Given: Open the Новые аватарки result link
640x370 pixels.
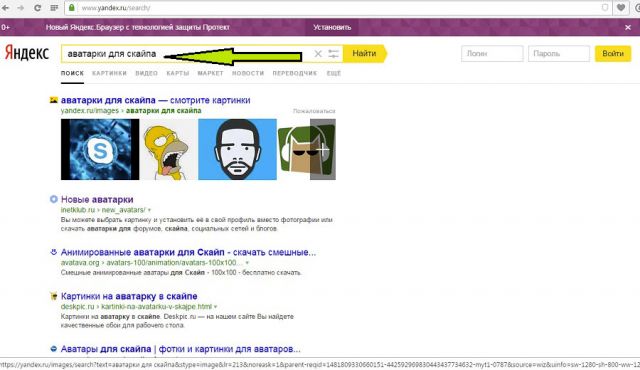Looking at the screenshot, I should pos(97,199).
